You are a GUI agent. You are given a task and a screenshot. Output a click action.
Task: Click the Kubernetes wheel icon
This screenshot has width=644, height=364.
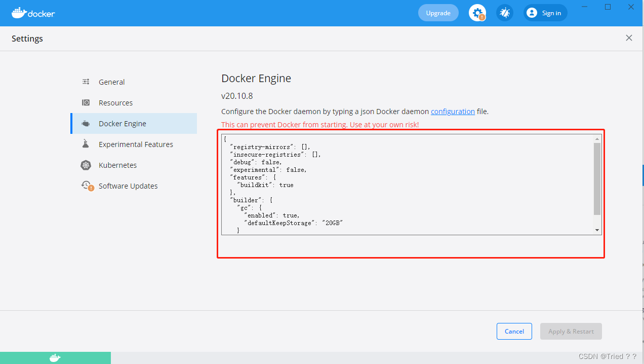86,165
